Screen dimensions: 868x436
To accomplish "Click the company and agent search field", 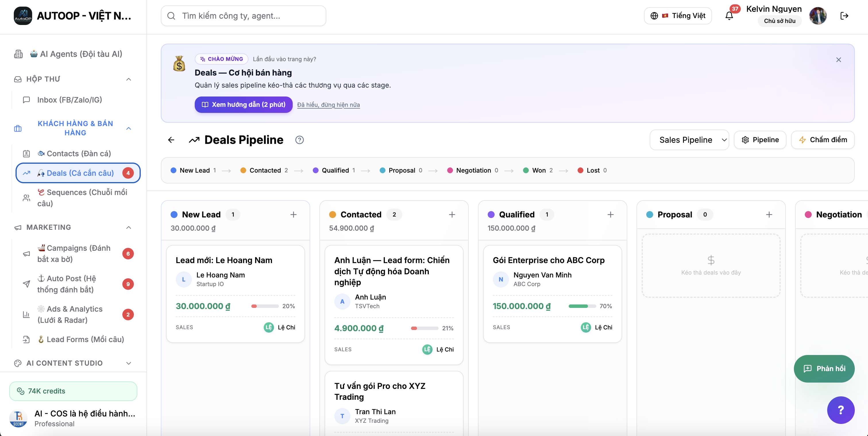I will (x=243, y=16).
